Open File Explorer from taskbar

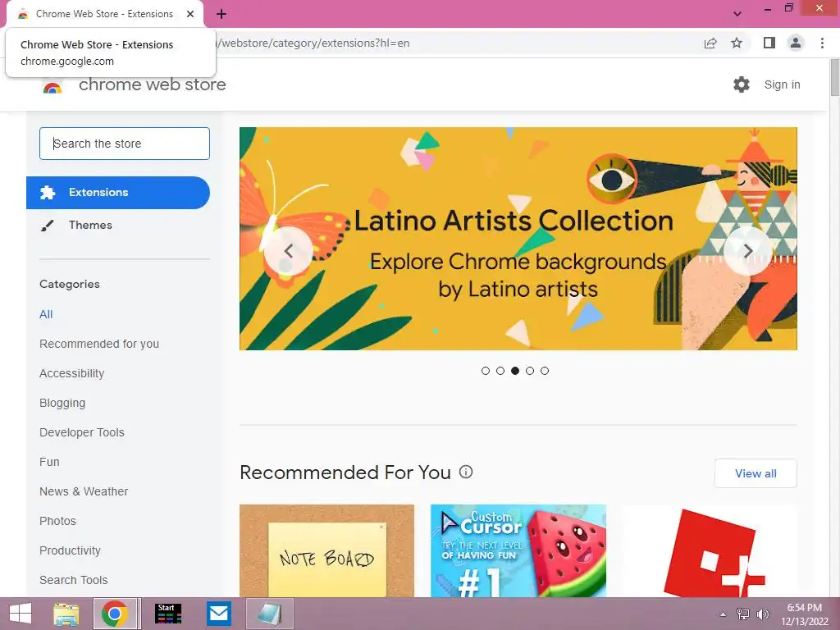(66, 614)
